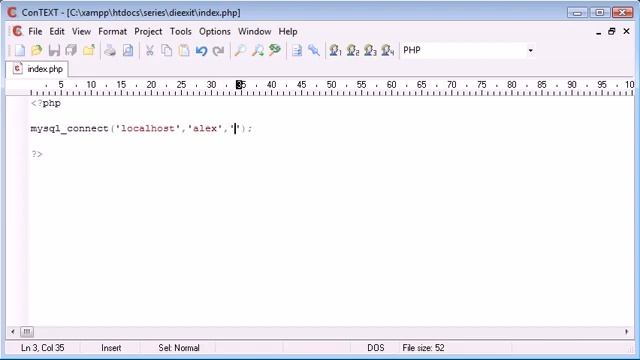
Task: Open the Project menu
Action: (x=148, y=31)
